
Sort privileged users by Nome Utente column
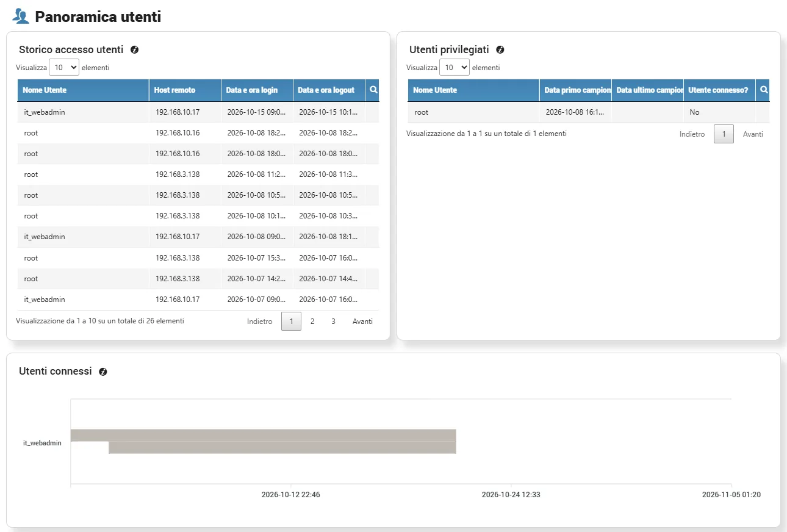tap(473, 90)
